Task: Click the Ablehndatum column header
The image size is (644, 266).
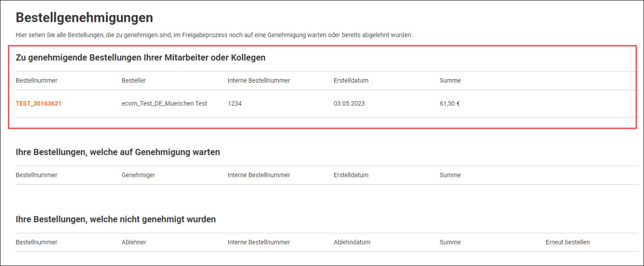Action: 352,242
